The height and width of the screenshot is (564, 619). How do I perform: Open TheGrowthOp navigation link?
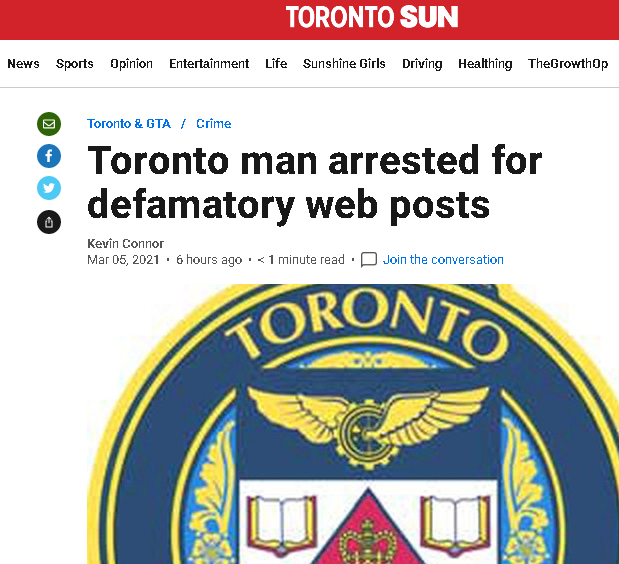coord(568,64)
